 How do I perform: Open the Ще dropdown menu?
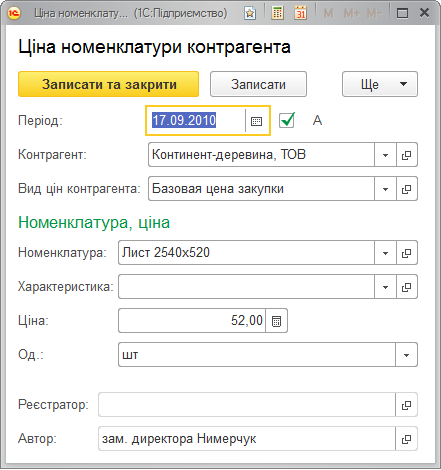(x=380, y=84)
